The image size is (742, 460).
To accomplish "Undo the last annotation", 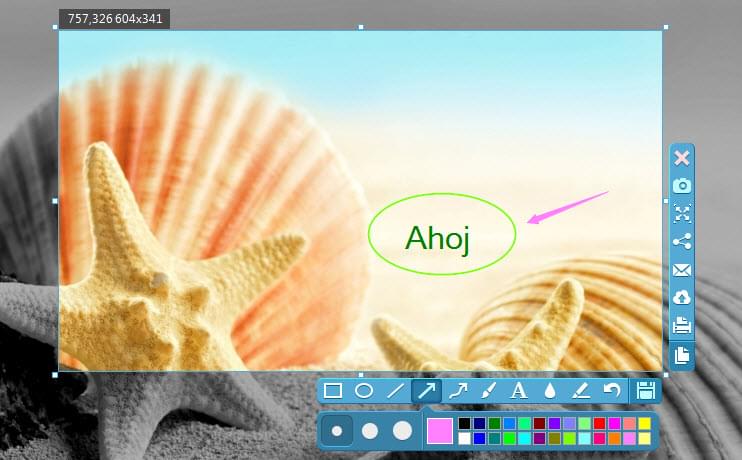I will click(x=611, y=391).
